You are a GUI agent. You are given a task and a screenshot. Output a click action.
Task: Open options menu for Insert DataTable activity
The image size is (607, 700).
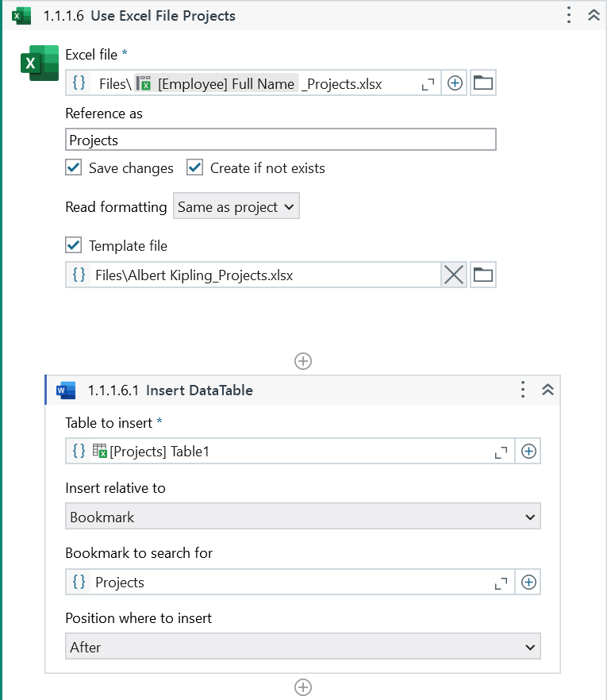point(522,390)
